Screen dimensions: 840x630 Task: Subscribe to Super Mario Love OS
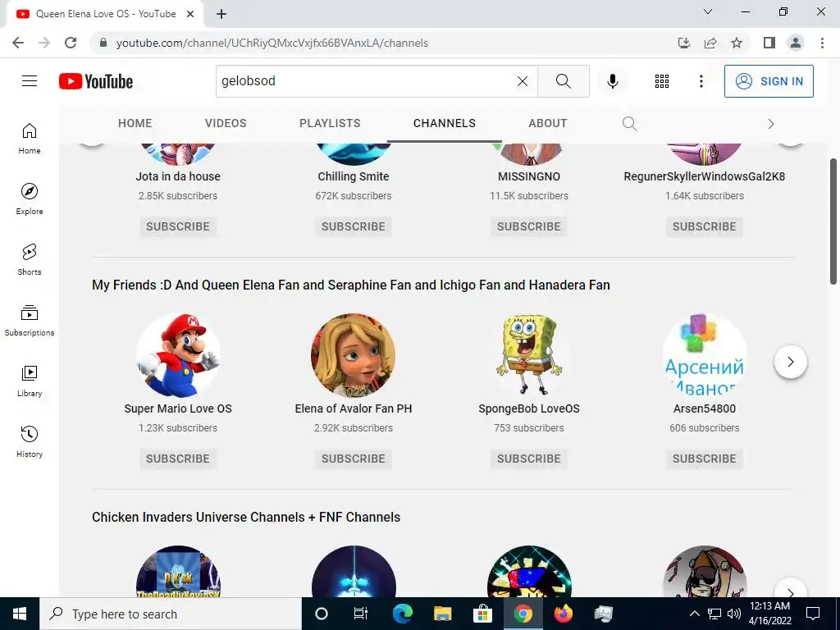[x=178, y=459]
